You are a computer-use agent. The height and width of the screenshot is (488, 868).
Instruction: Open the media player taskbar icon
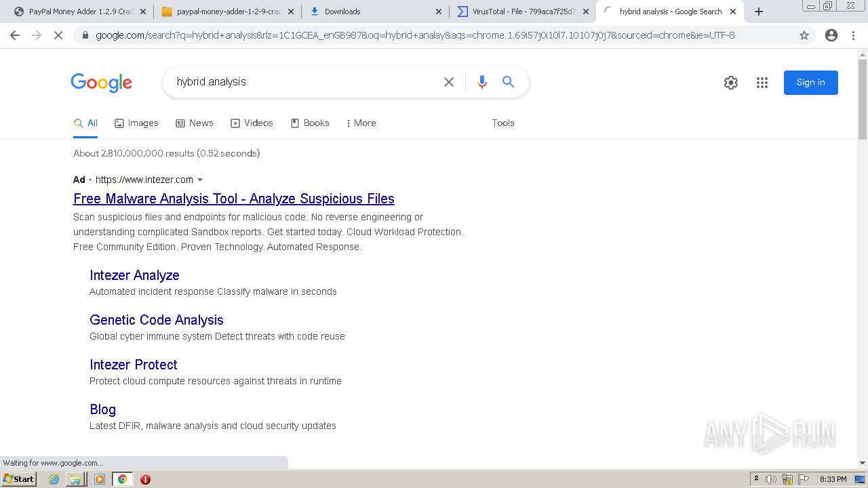click(x=100, y=479)
